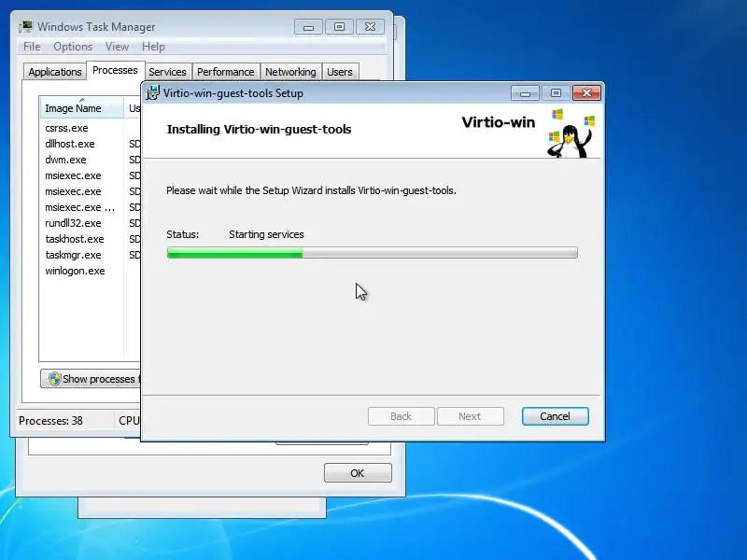The width and height of the screenshot is (747, 560).
Task: Select dwm.exe in process list
Action: coord(65,160)
